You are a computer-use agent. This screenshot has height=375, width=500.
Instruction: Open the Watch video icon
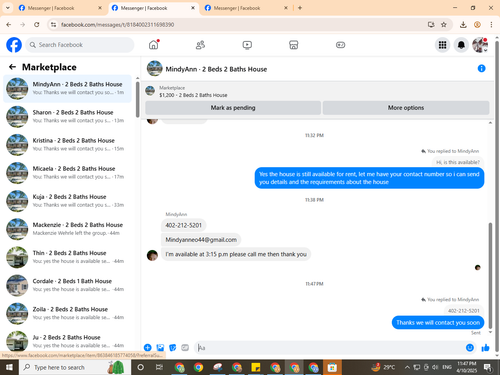click(247, 45)
